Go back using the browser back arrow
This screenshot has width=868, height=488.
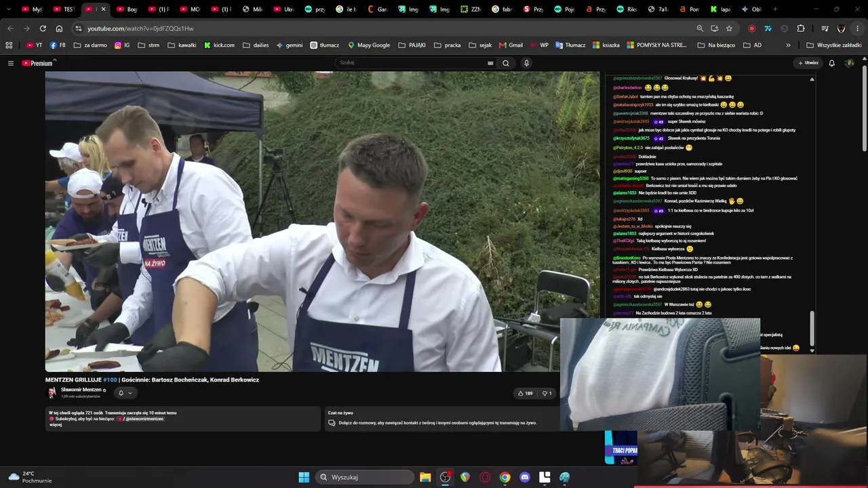click(10, 28)
